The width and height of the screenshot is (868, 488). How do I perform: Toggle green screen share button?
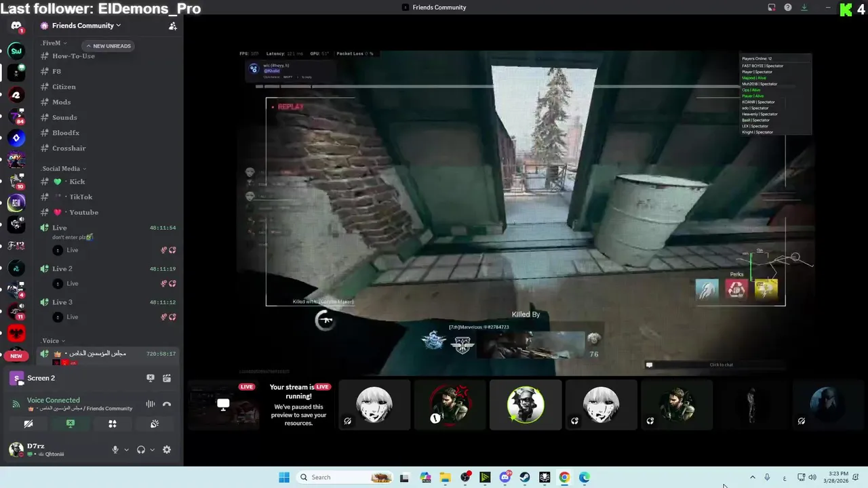(x=71, y=424)
